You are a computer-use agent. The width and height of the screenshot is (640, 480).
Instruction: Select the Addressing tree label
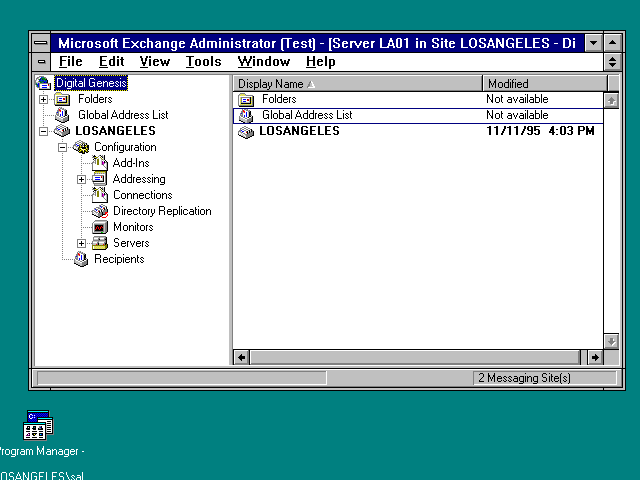coord(139,179)
